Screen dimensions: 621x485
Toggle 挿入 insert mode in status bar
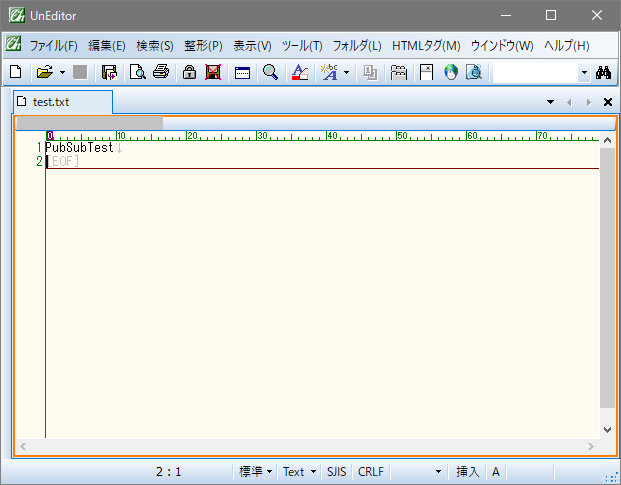(467, 472)
